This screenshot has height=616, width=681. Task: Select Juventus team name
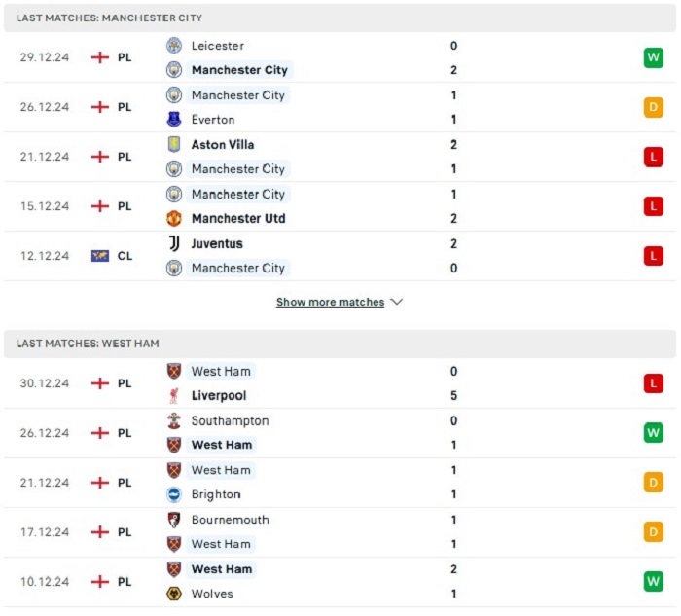point(217,243)
